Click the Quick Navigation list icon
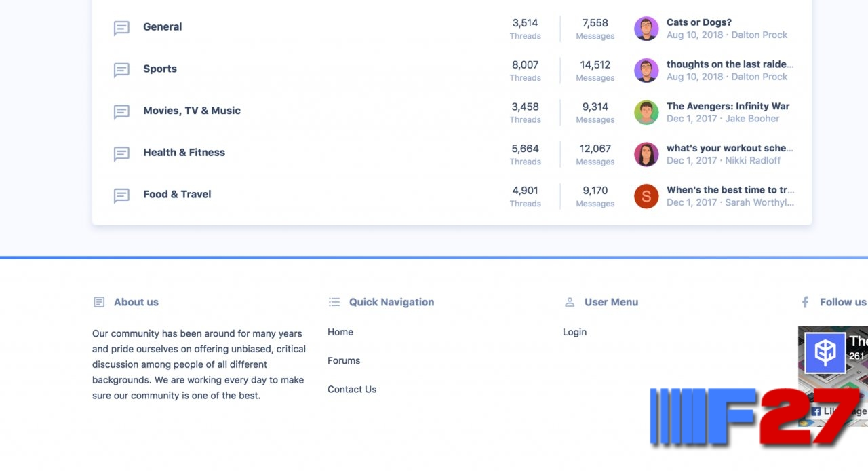The width and height of the screenshot is (868, 471). tap(334, 302)
